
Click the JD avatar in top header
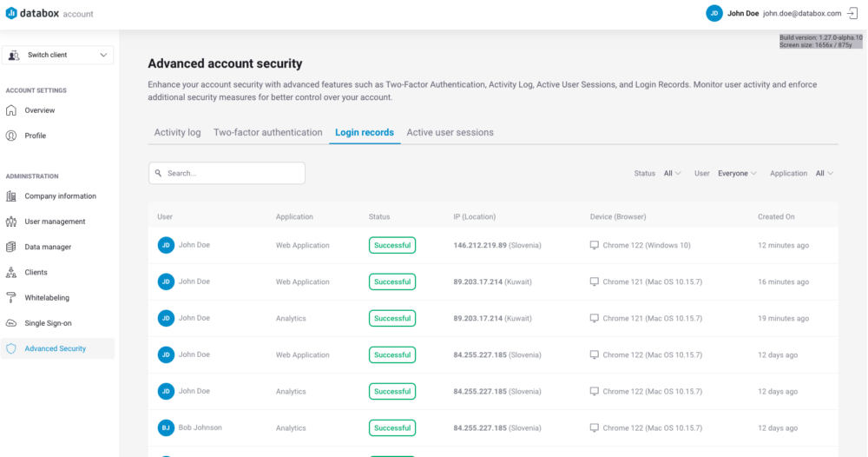pos(714,13)
